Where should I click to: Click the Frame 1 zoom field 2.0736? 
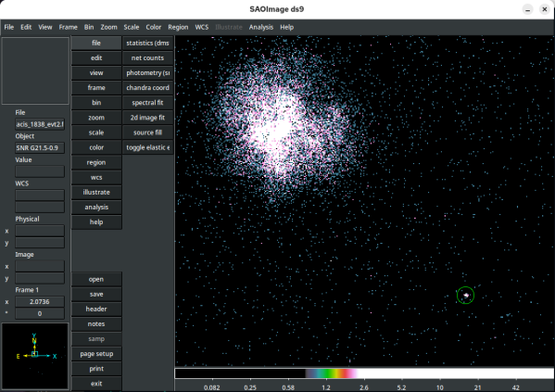[40, 302]
